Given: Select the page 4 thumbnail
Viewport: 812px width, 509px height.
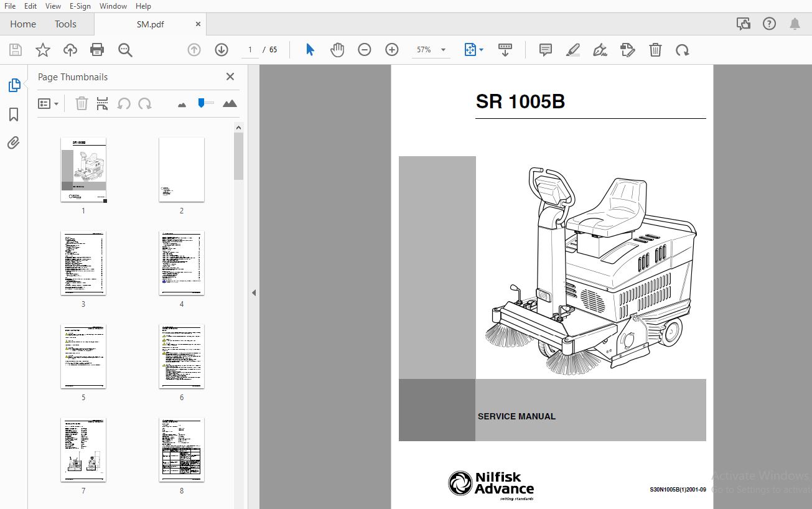Looking at the screenshot, I should (182, 263).
